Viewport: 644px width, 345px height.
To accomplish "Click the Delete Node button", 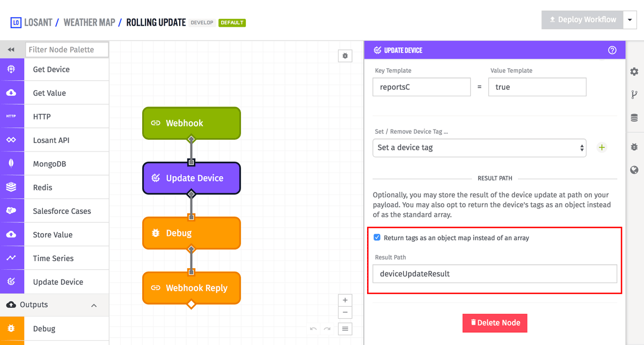I will (x=495, y=323).
